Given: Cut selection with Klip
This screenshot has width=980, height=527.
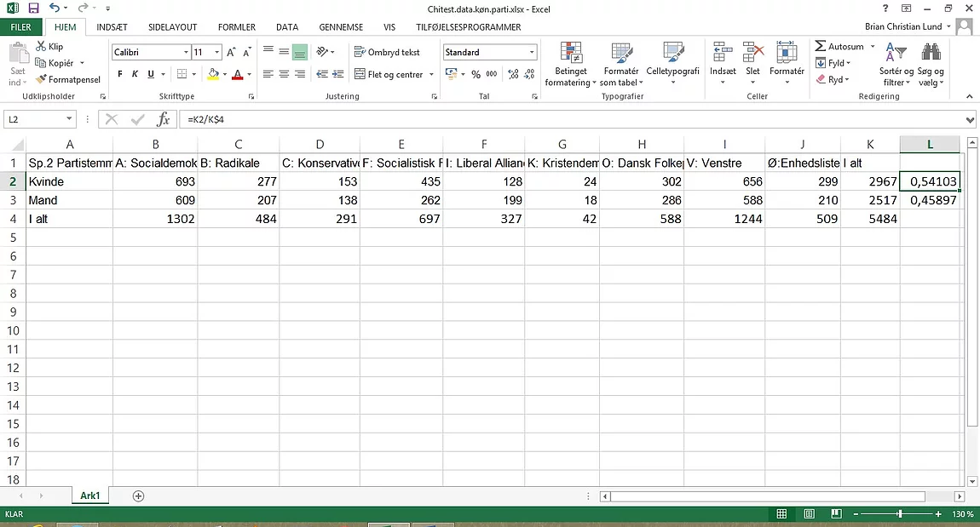Looking at the screenshot, I should (50, 46).
